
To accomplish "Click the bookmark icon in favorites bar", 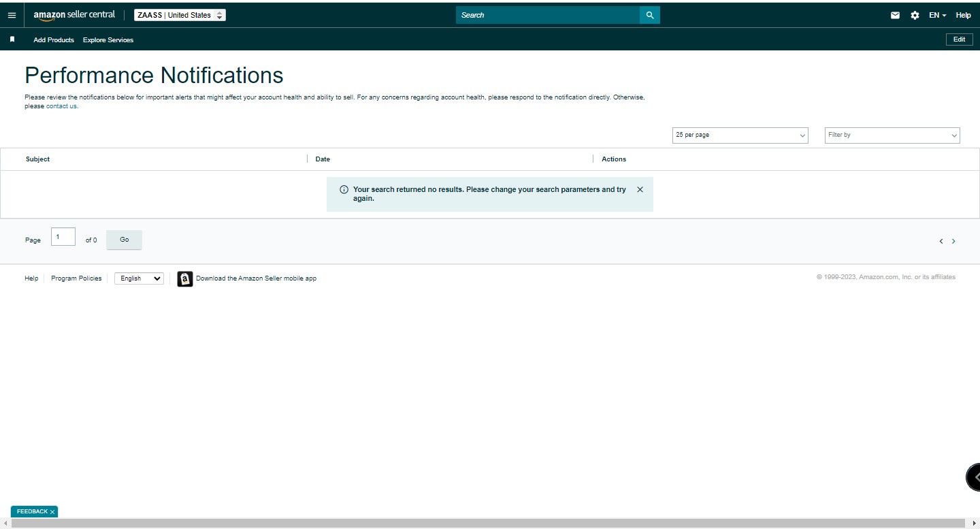I will point(12,39).
